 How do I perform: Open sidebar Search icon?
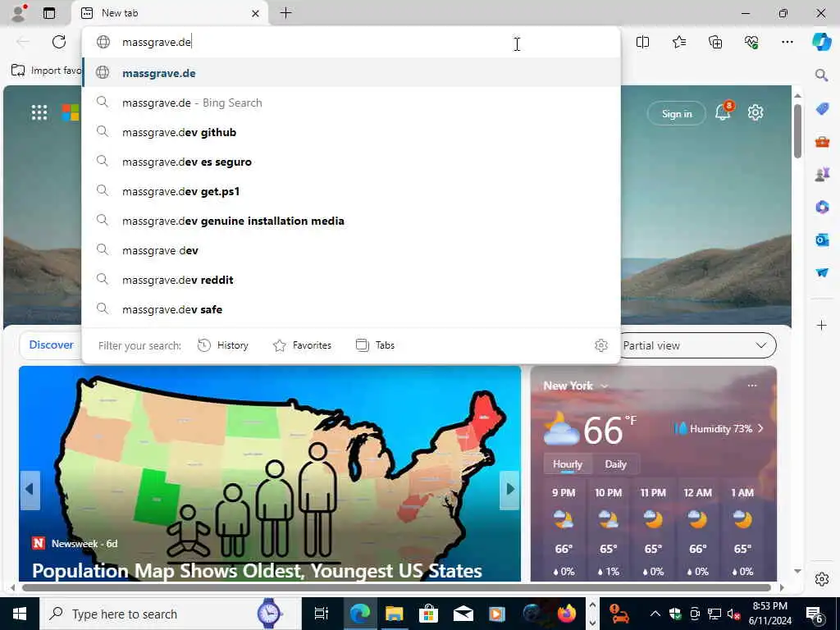pyautogui.click(x=822, y=75)
